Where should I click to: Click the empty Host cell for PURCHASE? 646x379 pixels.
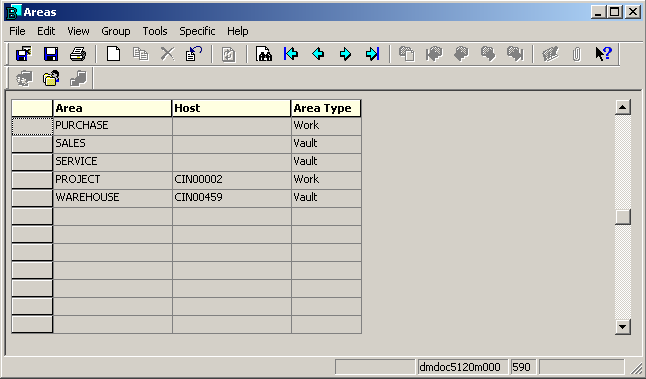[x=232, y=125]
